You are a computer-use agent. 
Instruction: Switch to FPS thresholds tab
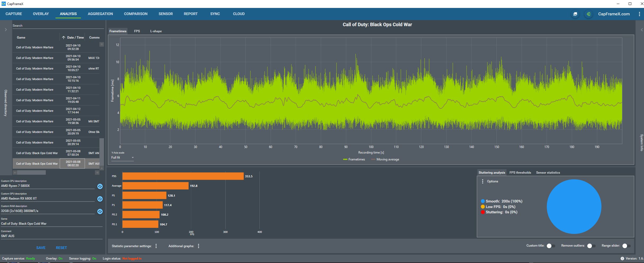pyautogui.click(x=520, y=173)
